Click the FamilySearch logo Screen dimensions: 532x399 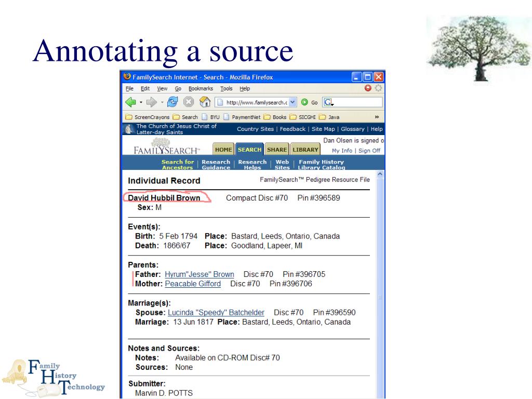pos(167,147)
